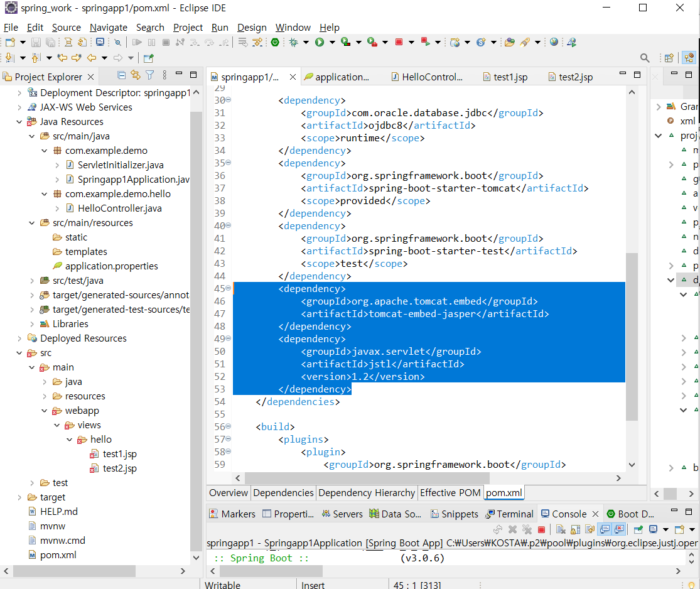Click Skip All Breakpoints icon
The width and height of the screenshot is (700, 589).
[117, 43]
